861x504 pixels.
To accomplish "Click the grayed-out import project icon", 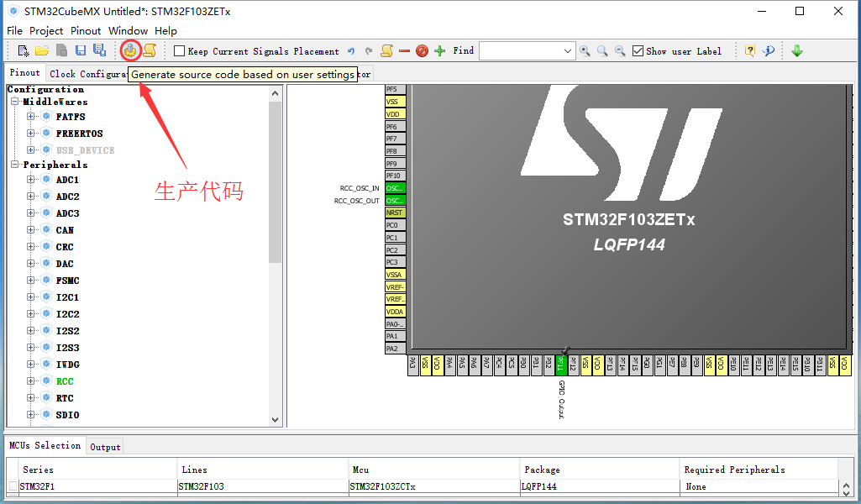I will pos(61,51).
